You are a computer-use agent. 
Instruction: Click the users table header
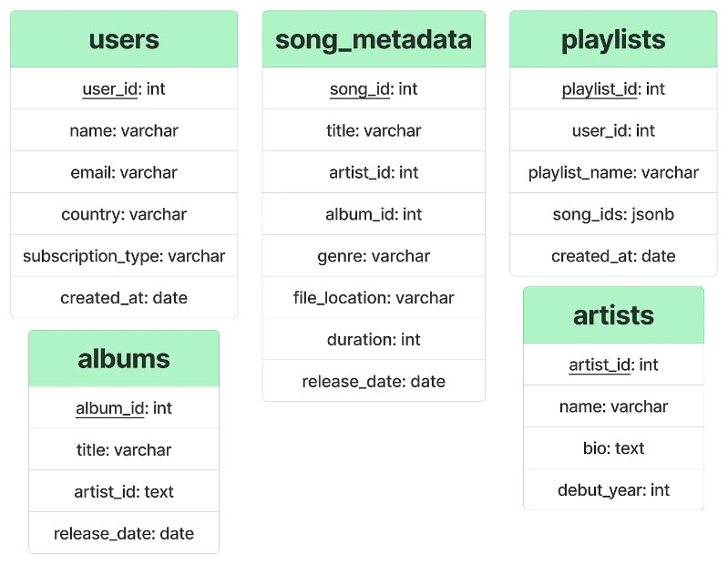pyautogui.click(x=124, y=39)
